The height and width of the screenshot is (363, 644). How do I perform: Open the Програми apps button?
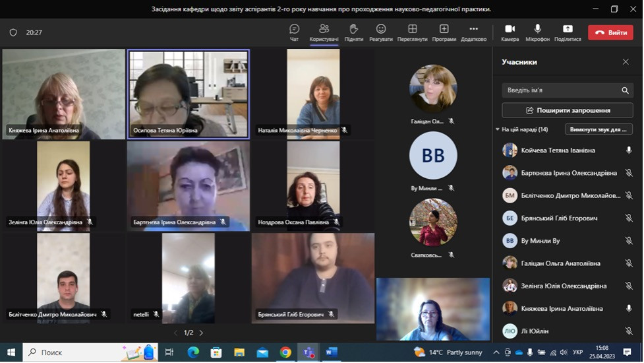point(444,32)
